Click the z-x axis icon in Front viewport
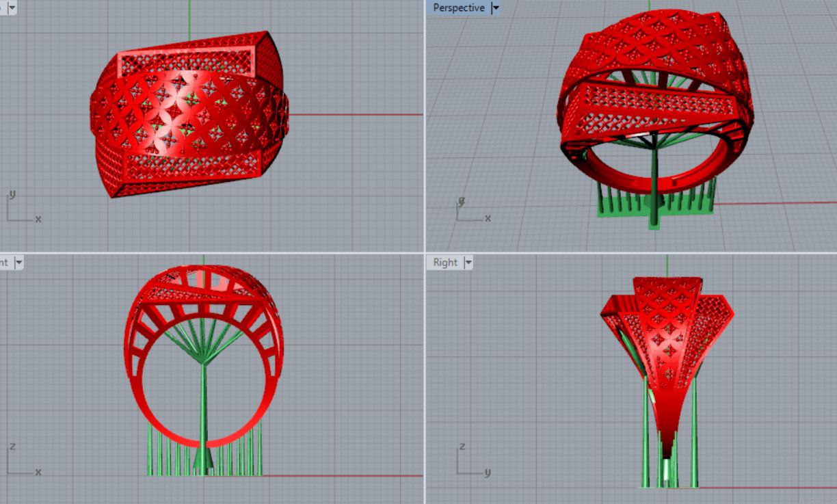 point(23,461)
